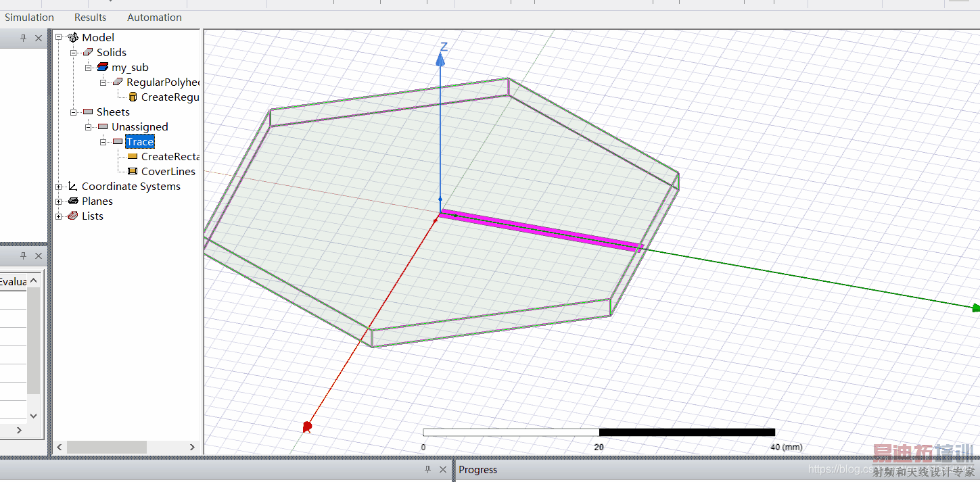Select the Lists tree item
Viewport: 980px width, 482px height.
pyautogui.click(x=93, y=216)
